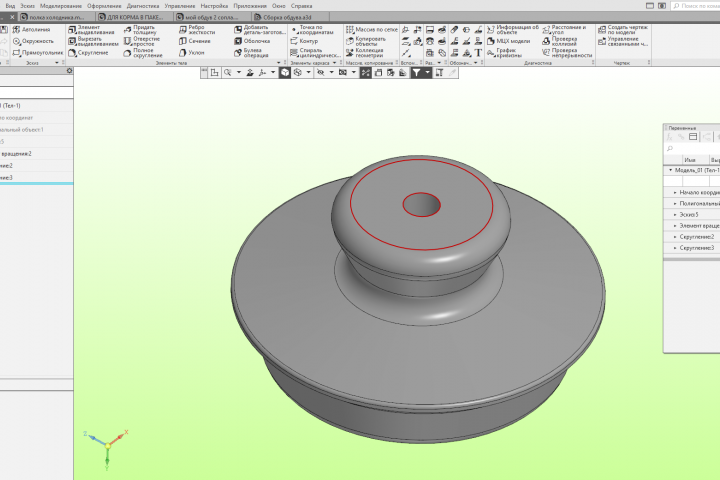
Task: Expand Элементы каркаса group arrow
Action: tap(334, 63)
